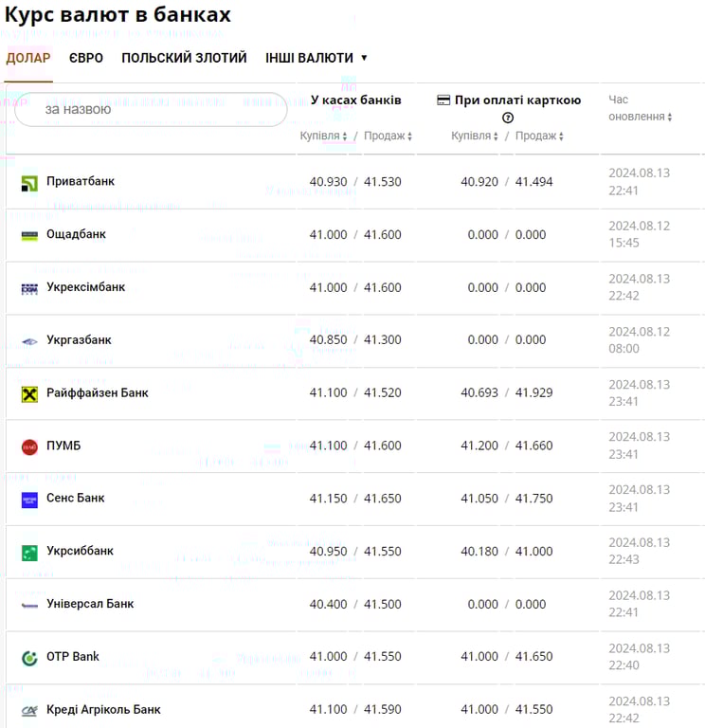705x728 pixels.
Task: Focus the за назвою search field
Action: 152,110
